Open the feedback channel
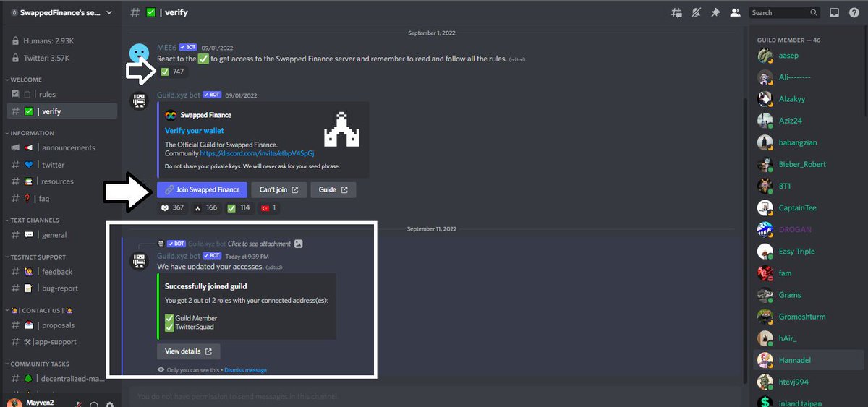Viewport: 868px width, 407px height. point(61,271)
